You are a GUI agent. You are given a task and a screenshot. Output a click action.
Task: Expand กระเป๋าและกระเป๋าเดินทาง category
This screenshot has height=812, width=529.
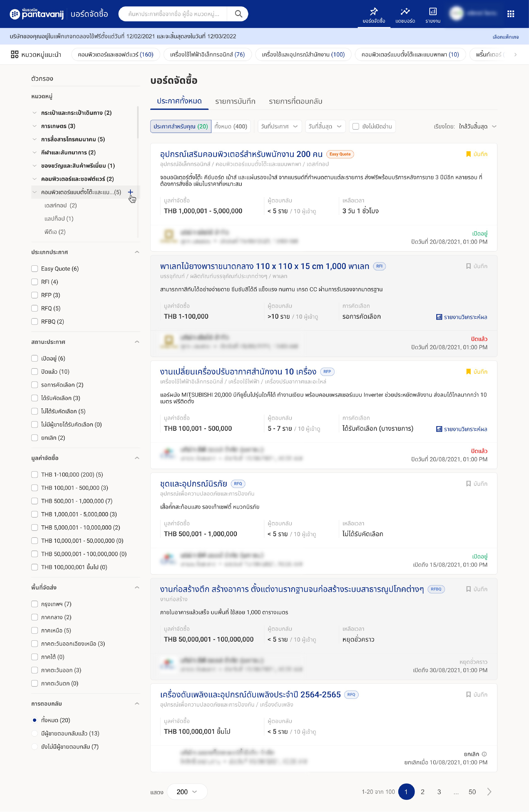tap(34, 113)
